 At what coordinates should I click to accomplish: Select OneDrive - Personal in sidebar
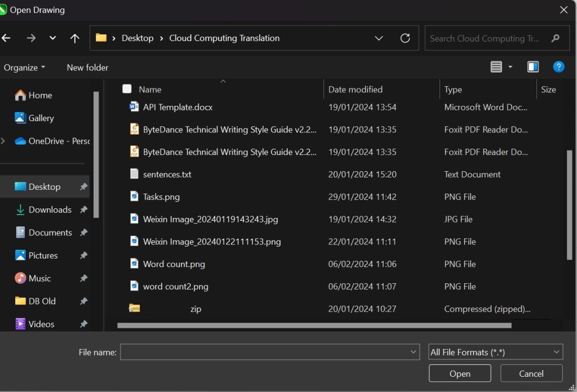coord(52,141)
